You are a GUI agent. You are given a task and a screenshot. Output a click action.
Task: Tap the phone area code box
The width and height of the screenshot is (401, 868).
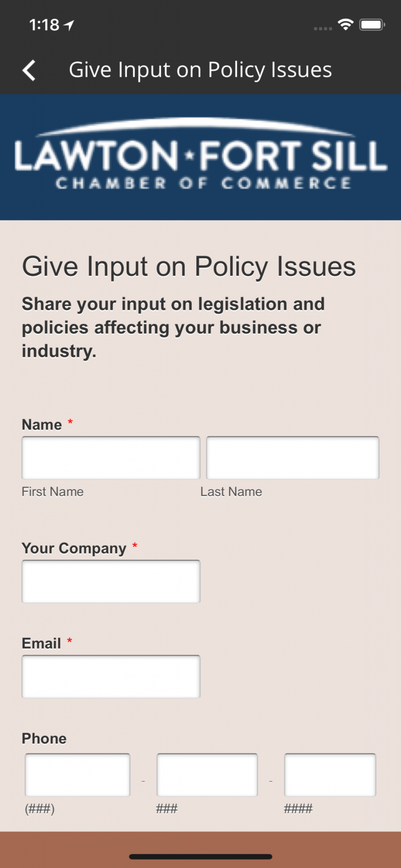(x=77, y=775)
